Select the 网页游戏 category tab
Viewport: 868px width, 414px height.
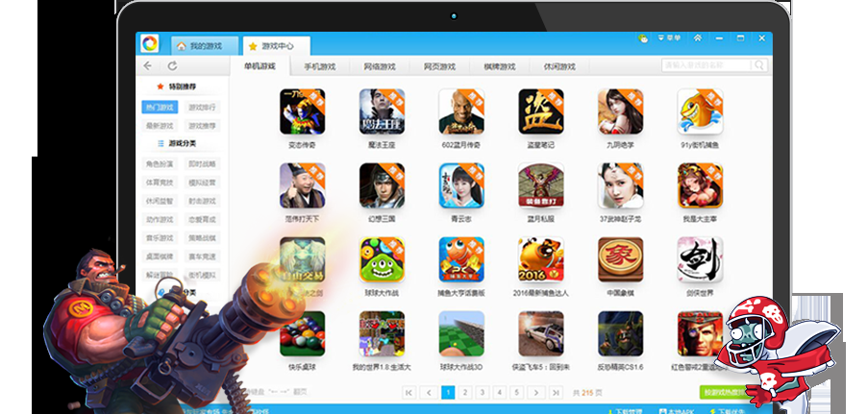pyautogui.click(x=439, y=66)
